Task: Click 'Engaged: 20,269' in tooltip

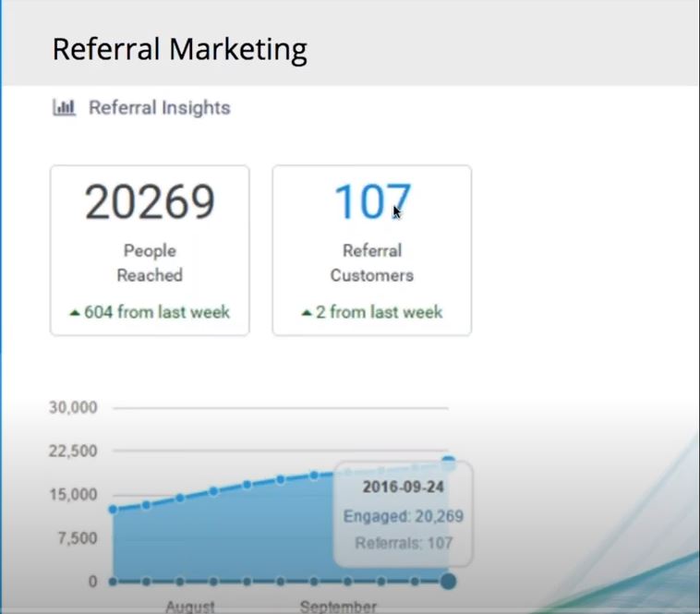Action: 404,516
